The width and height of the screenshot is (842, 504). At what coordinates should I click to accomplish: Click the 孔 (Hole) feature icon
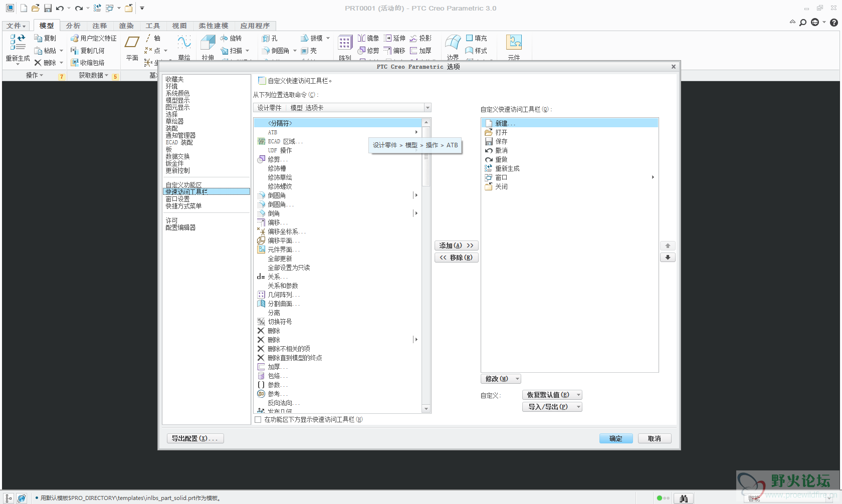270,38
